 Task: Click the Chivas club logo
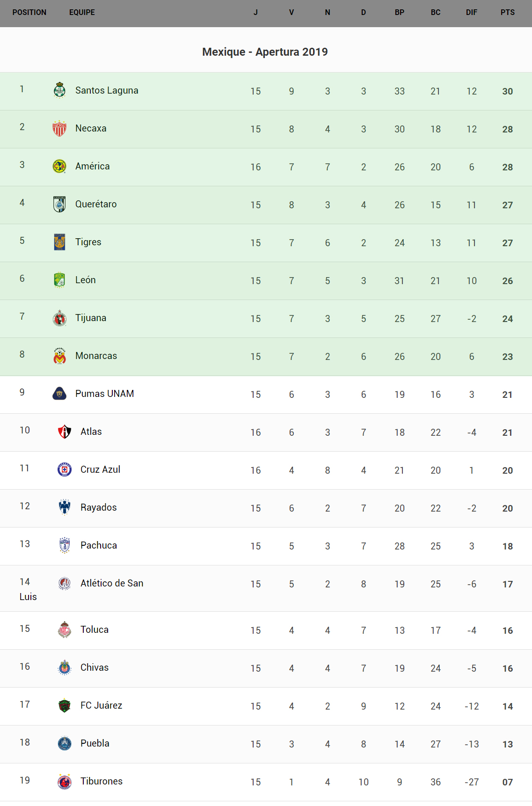click(x=65, y=667)
